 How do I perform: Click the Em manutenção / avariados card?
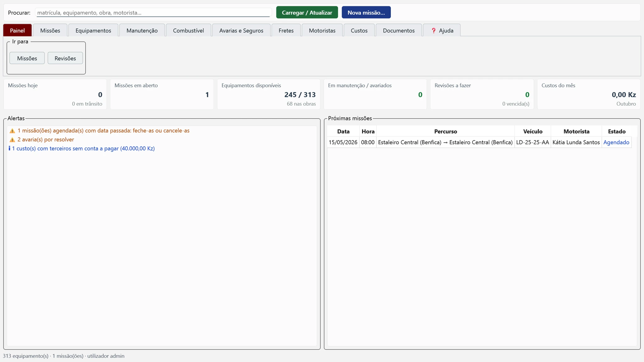(375, 94)
